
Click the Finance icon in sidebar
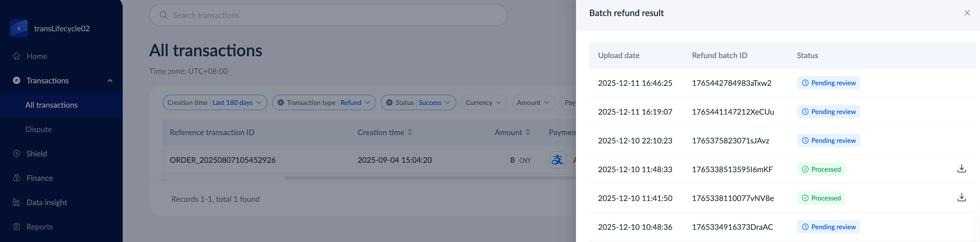point(16,178)
